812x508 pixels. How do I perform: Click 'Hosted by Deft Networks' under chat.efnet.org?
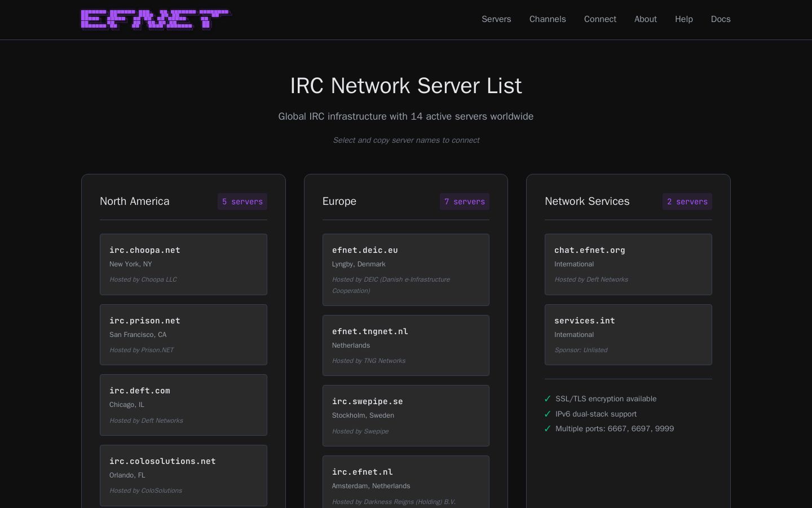click(x=591, y=279)
